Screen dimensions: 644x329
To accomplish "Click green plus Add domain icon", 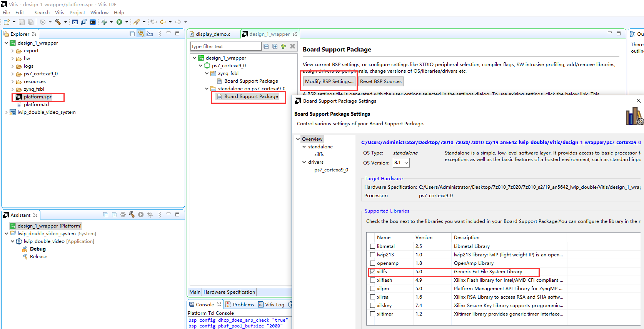I will pyautogui.click(x=283, y=47).
